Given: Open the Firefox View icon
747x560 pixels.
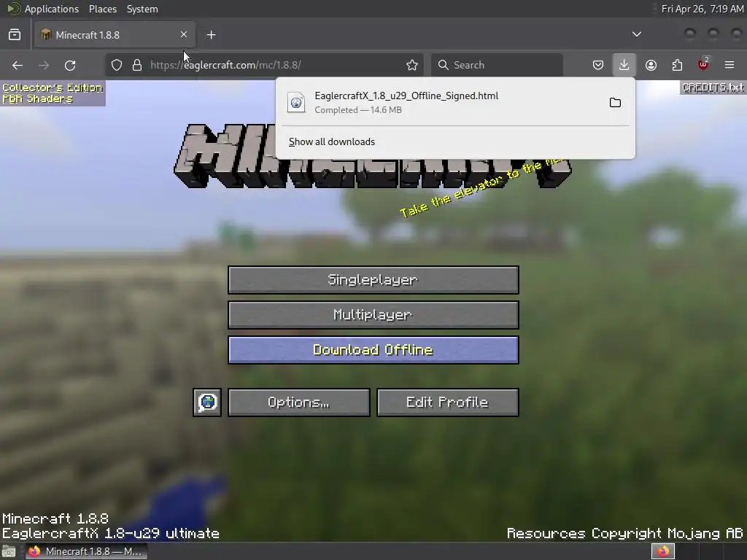Looking at the screenshot, I should click(x=15, y=35).
